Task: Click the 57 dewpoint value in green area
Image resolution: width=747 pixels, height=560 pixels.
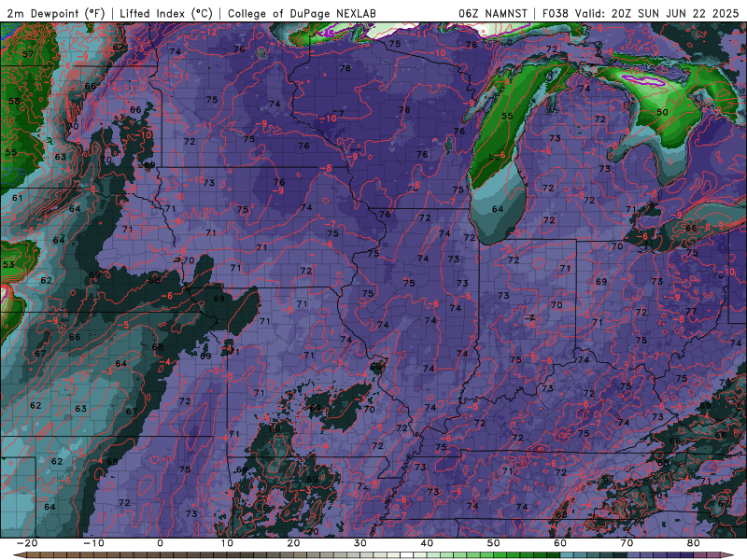Action: 28,54
